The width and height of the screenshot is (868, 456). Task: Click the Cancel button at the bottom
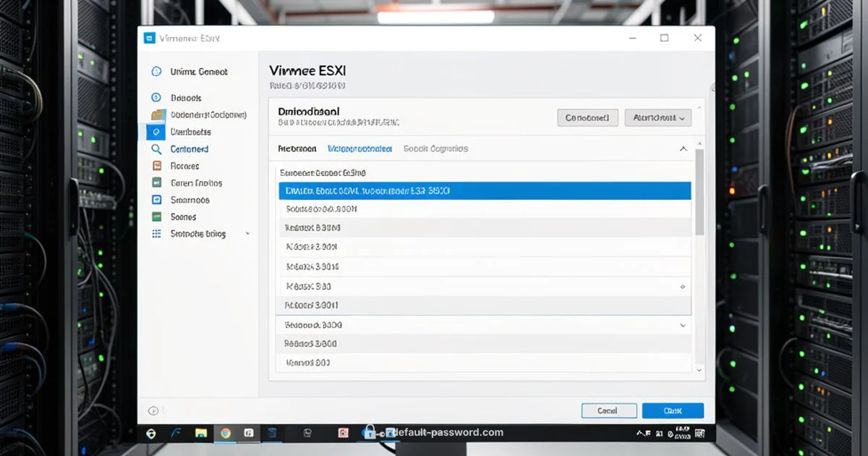608,410
